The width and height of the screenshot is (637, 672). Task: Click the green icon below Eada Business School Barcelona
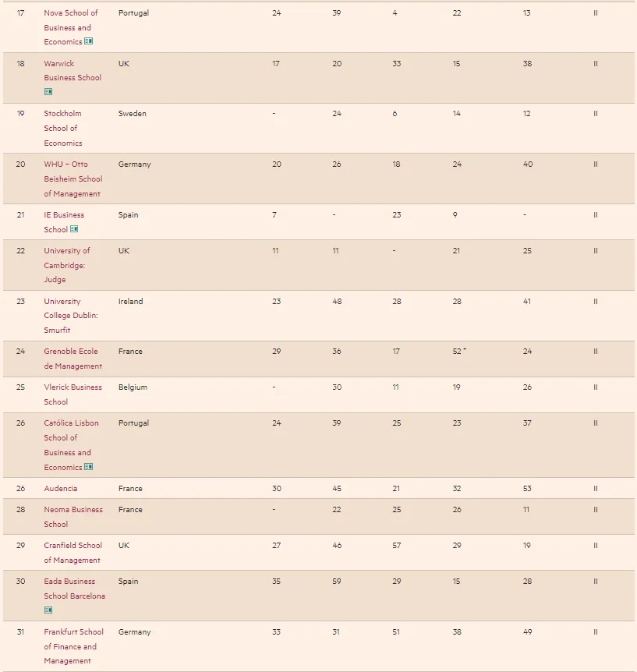pos(48,610)
